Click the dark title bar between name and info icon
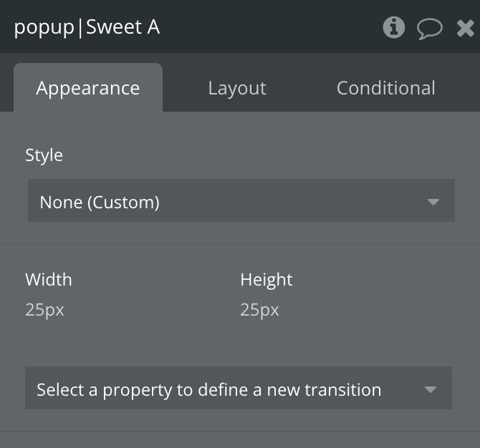The height and width of the screenshot is (448, 480). [271, 27]
